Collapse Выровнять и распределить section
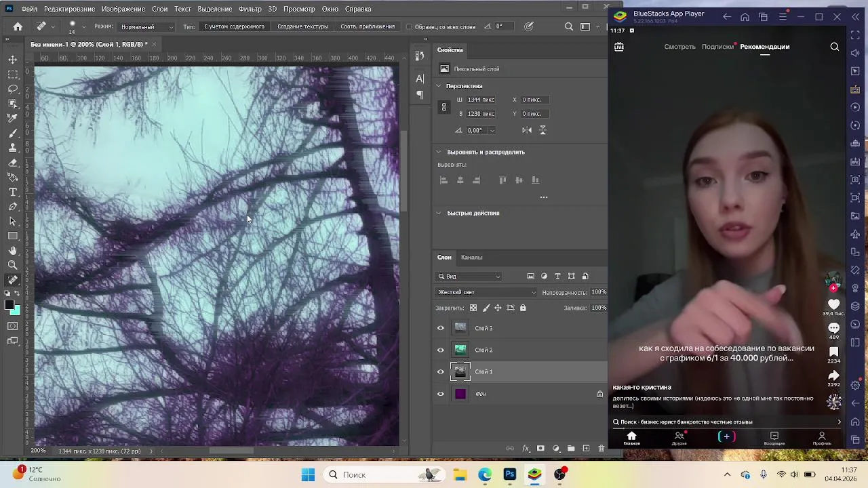The width and height of the screenshot is (868, 488). pos(439,152)
